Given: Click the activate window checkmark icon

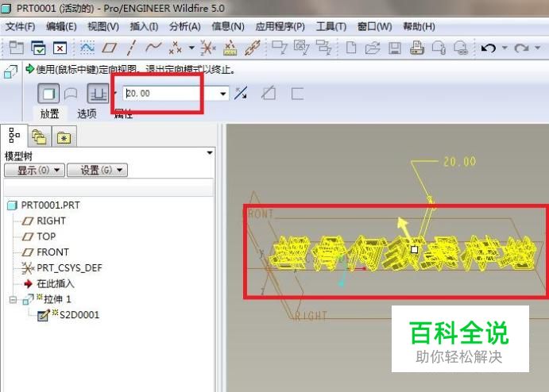Looking at the screenshot, I should coord(38,48).
